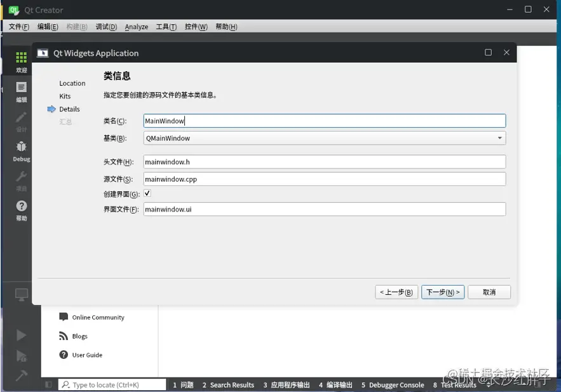Build the project with hammer icon

point(21,375)
